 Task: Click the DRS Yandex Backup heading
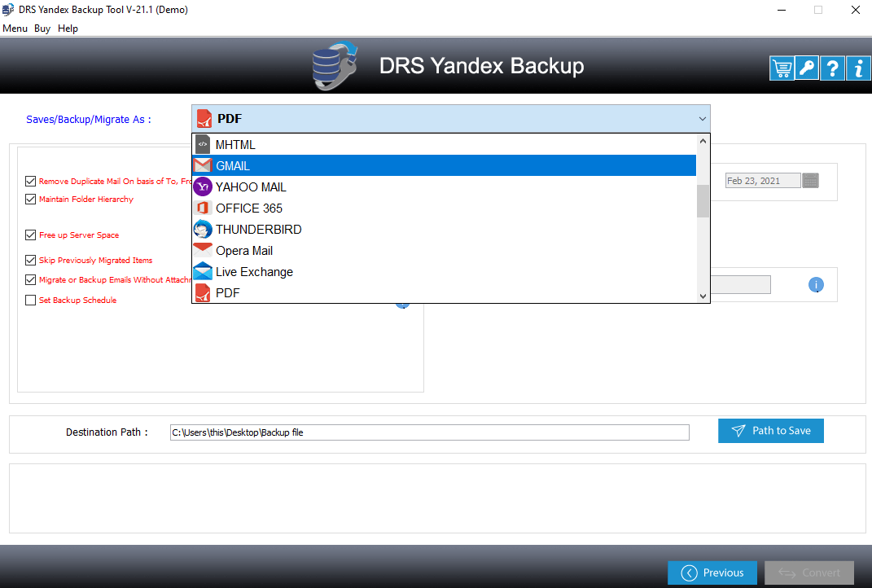coord(482,66)
